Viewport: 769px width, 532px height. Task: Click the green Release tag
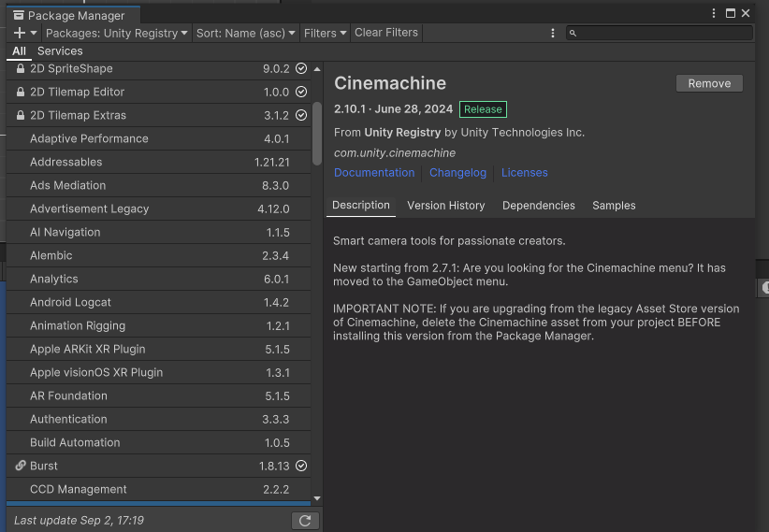(x=483, y=109)
